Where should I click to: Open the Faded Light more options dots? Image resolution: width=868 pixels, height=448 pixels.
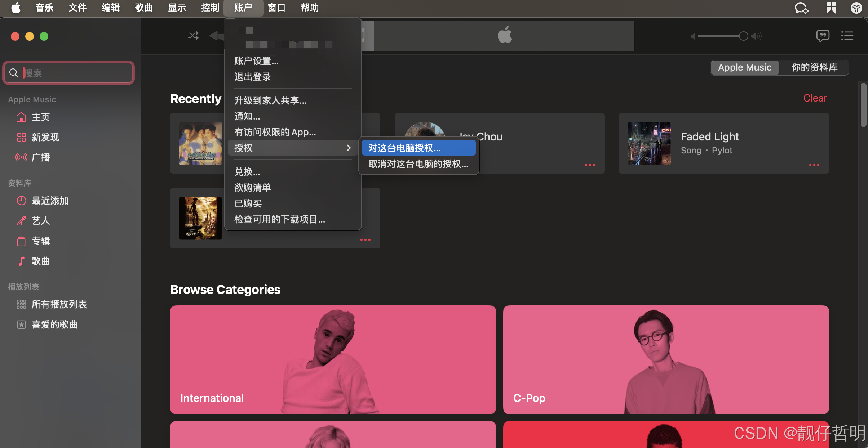pos(814,165)
